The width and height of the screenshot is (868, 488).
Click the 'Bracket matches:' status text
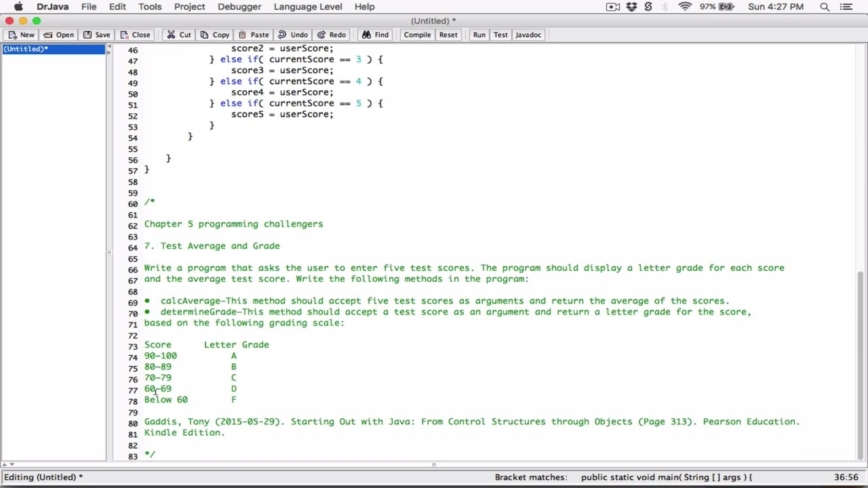pyautogui.click(x=531, y=477)
